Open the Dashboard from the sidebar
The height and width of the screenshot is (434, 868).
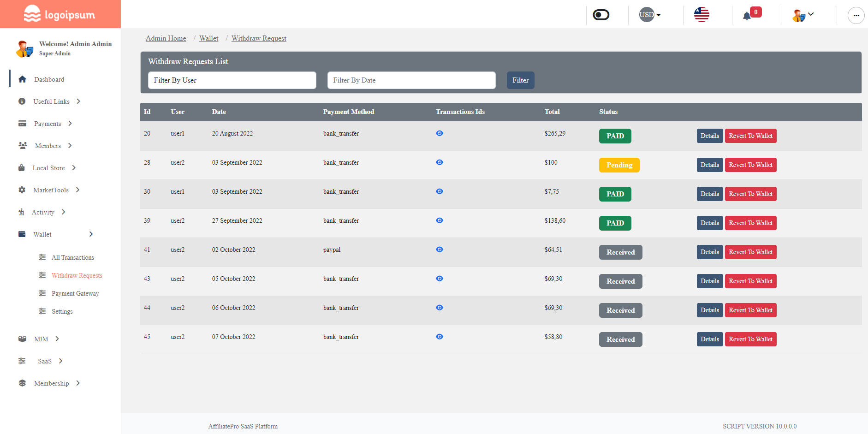(x=49, y=79)
